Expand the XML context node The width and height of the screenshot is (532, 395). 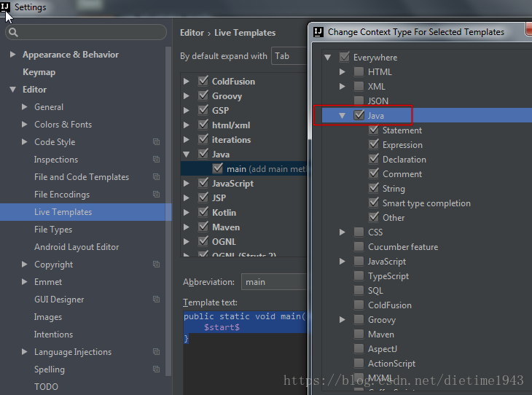click(x=343, y=86)
